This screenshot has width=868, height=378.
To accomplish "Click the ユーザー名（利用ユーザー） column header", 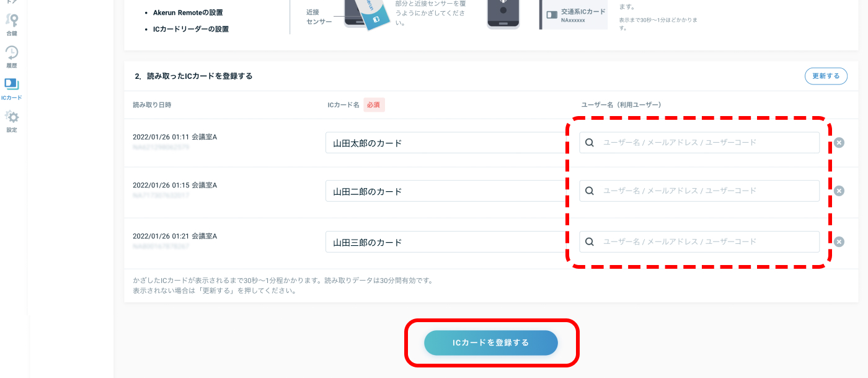I will click(x=621, y=105).
